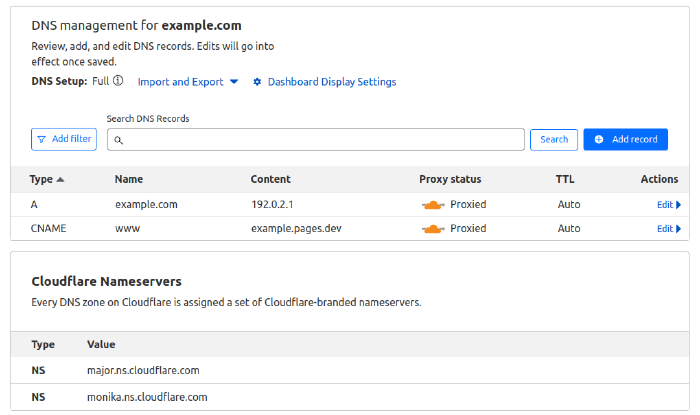Click the Proxy status column header
This screenshot has width=700, height=415.
click(x=450, y=180)
